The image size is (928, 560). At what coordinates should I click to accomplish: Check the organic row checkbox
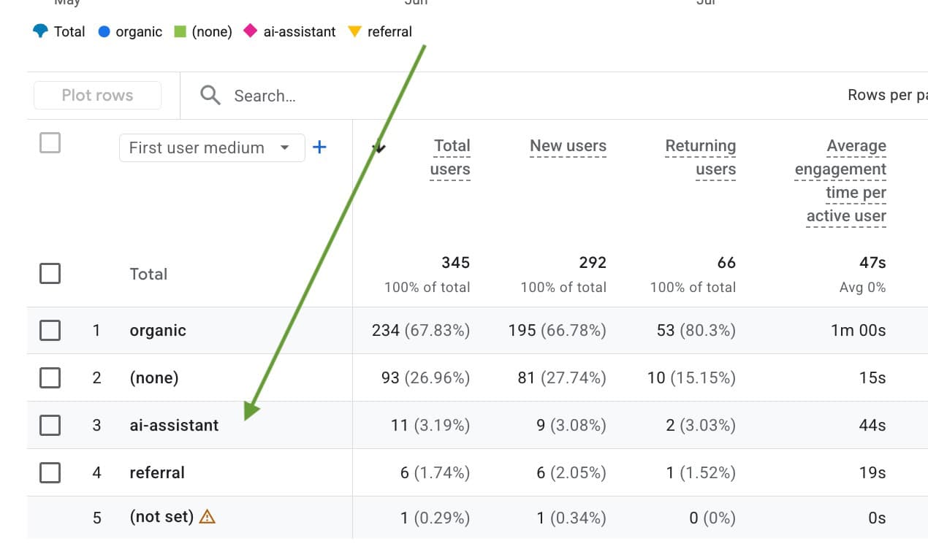pos(50,331)
